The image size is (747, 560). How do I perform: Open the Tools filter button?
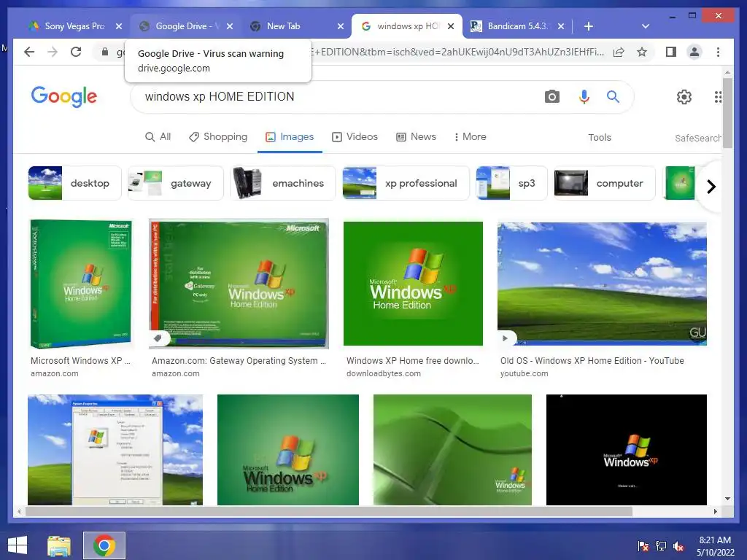click(600, 138)
